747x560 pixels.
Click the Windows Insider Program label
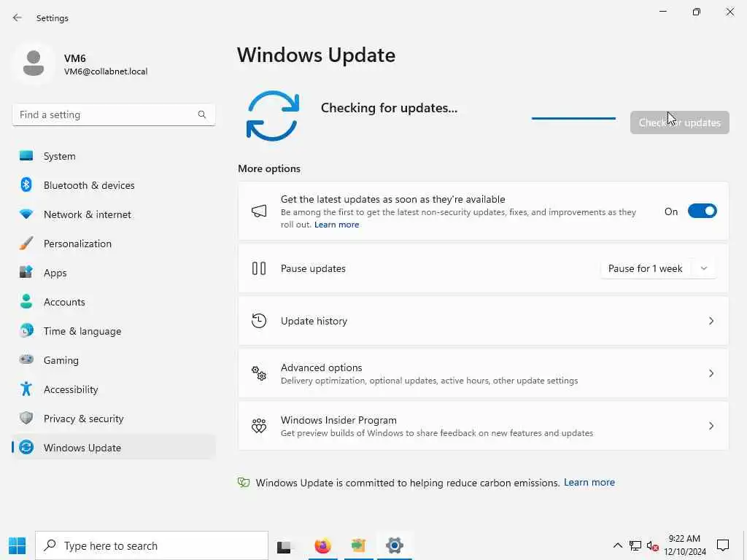(x=338, y=420)
